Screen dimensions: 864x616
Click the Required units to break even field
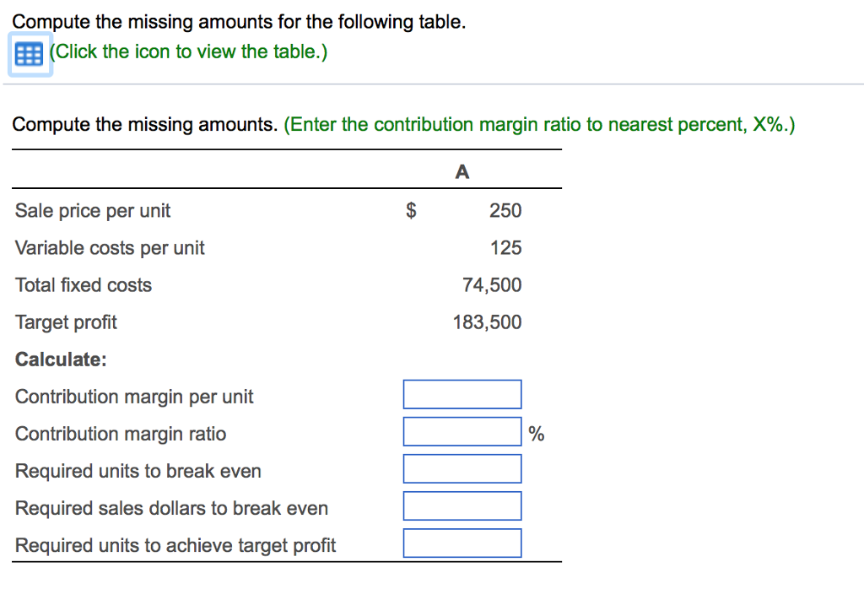[x=462, y=468]
